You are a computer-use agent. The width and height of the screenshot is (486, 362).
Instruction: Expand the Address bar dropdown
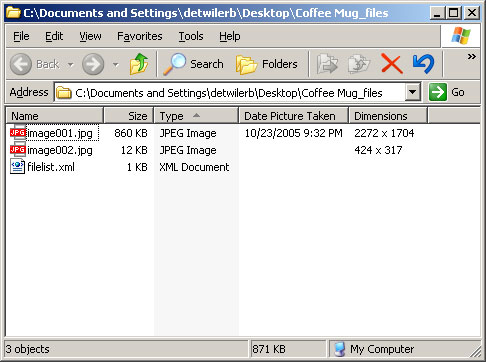tap(413, 92)
